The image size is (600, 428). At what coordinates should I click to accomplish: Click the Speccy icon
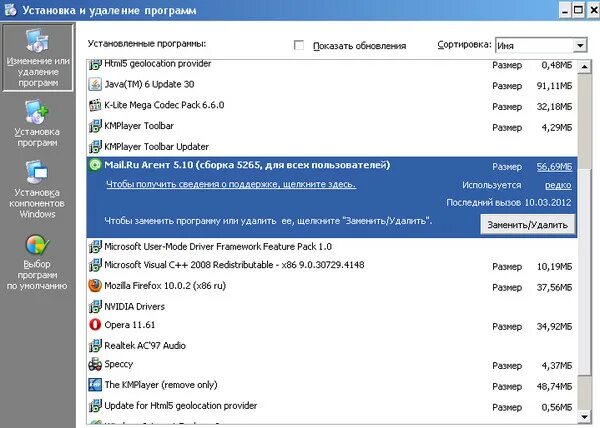click(95, 364)
